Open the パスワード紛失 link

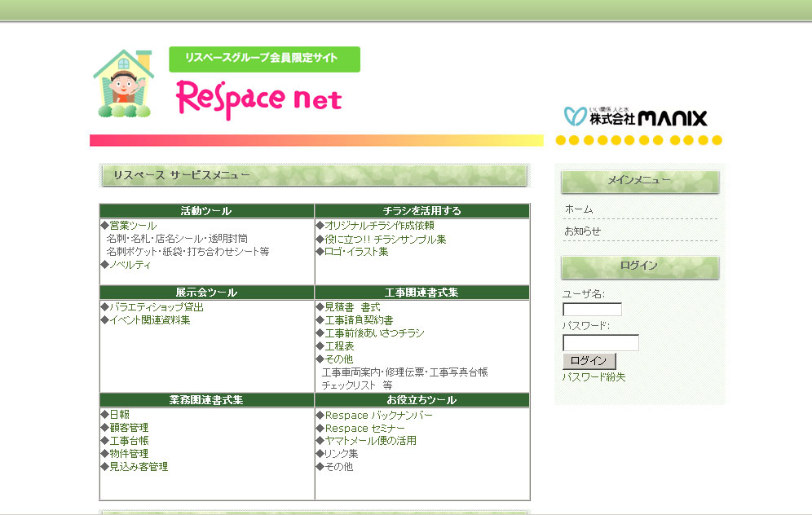click(594, 377)
